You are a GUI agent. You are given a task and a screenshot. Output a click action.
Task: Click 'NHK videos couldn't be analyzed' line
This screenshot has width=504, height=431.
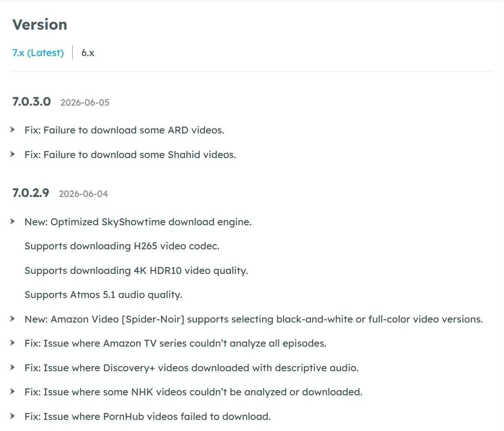point(193,392)
